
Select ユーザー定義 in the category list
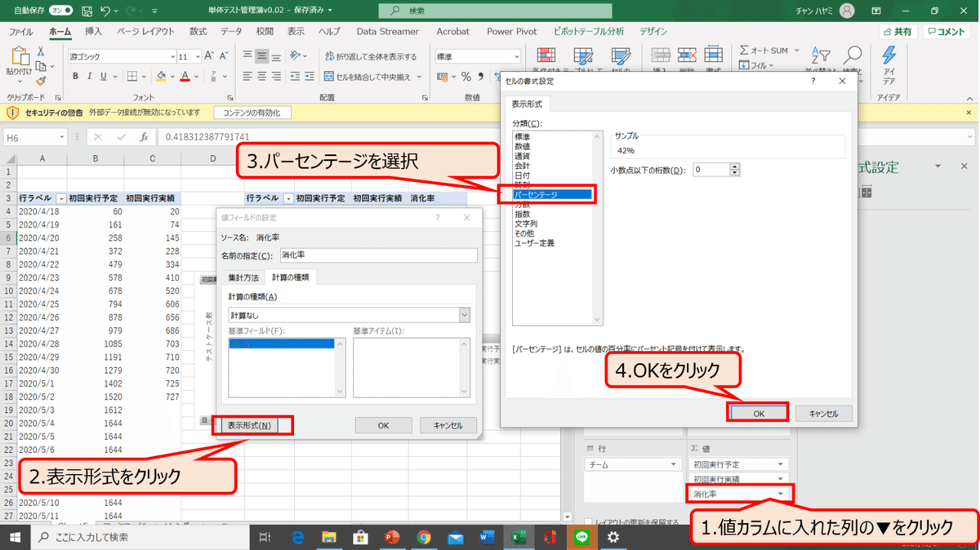[x=534, y=243]
